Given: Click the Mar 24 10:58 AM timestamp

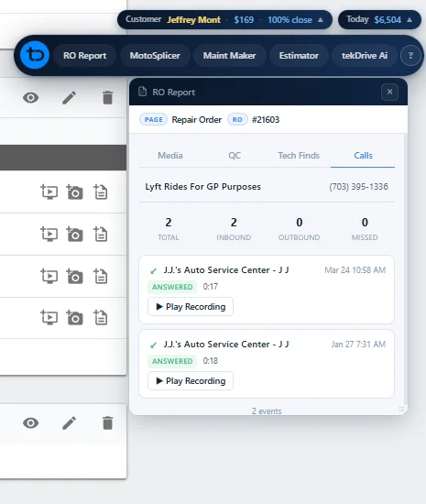Looking at the screenshot, I should 355,270.
